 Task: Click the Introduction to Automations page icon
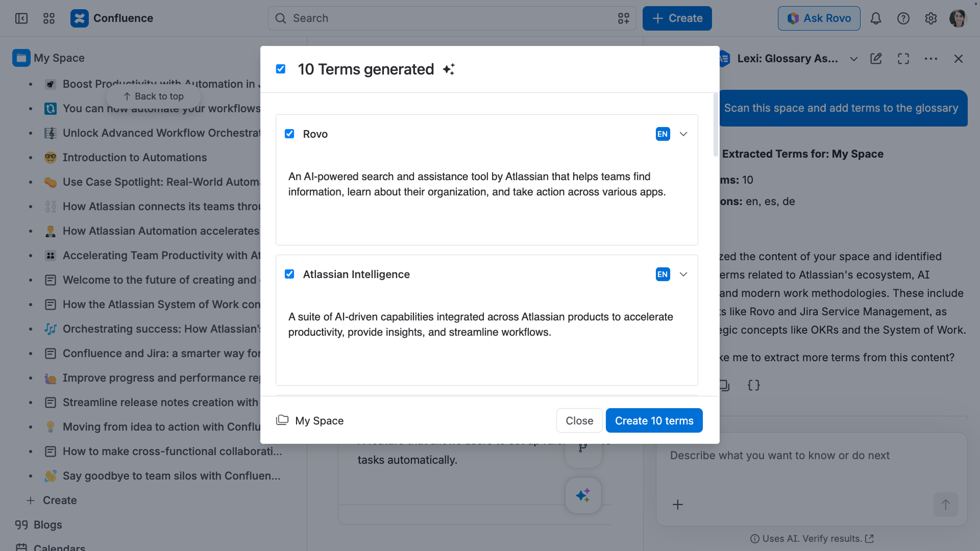coord(51,158)
